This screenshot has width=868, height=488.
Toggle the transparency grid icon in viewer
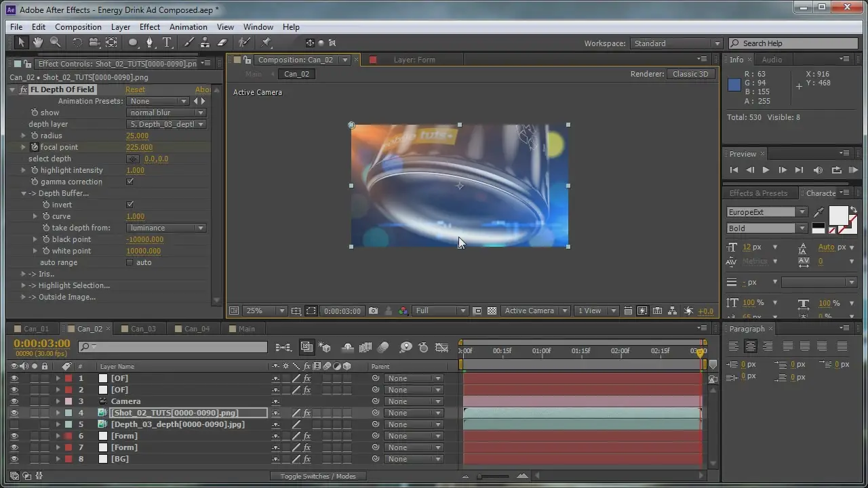pyautogui.click(x=492, y=311)
